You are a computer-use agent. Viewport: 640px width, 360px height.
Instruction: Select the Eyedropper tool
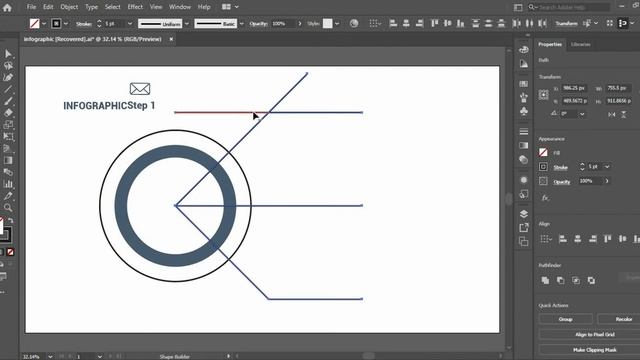[x=8, y=196]
